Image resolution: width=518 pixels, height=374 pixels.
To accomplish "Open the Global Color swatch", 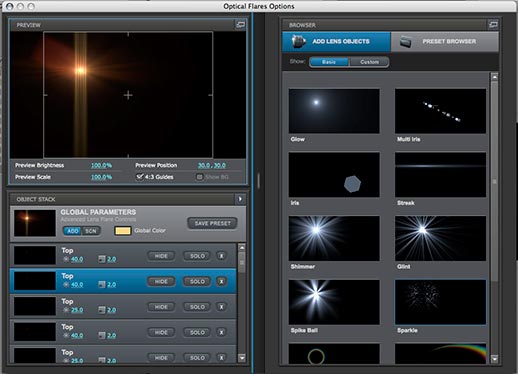I will pos(122,231).
